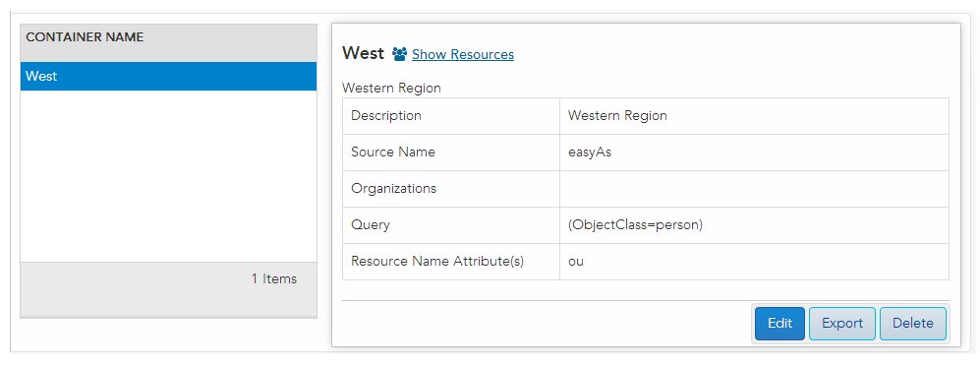Click the Edit button

[779, 323]
